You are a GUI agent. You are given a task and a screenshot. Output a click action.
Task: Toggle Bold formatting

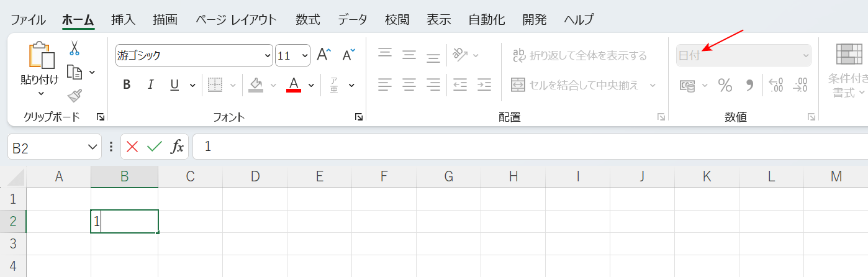(x=127, y=85)
